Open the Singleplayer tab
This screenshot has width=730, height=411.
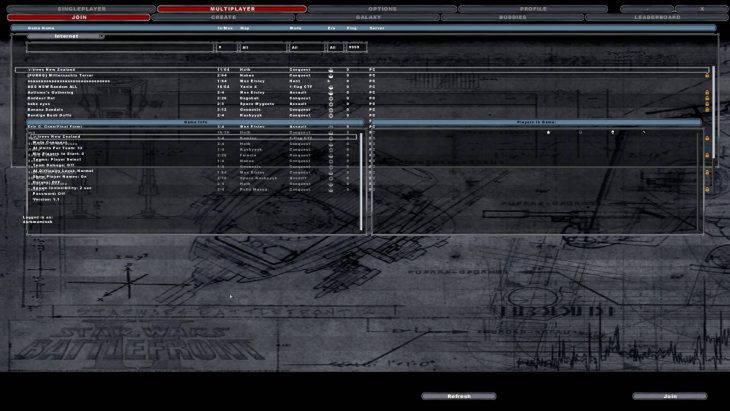[x=81, y=9]
